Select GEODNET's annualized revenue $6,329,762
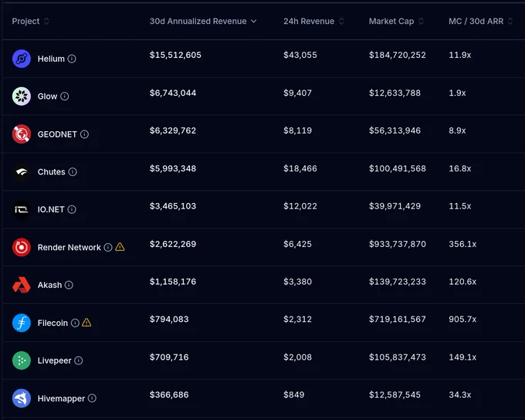The height and width of the screenshot is (420, 525). [x=173, y=130]
